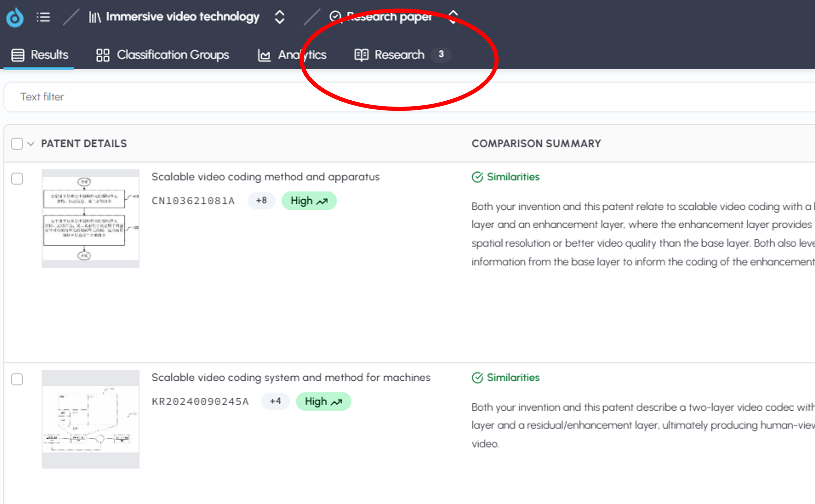Check the box for KR20240090245A patent
Image resolution: width=815 pixels, height=504 pixels.
pos(17,379)
